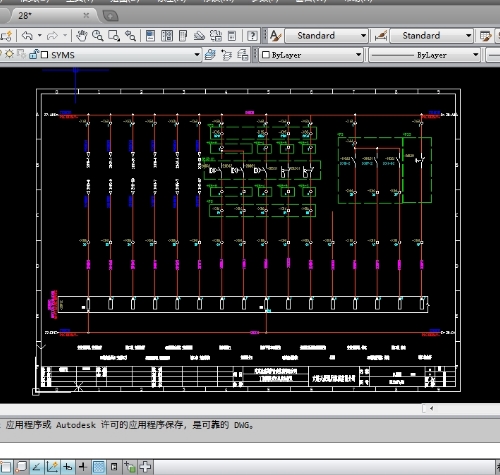The height and width of the screenshot is (475, 500).
Task: Click the Zoom Previous icon
Action: pyautogui.click(x=130, y=35)
